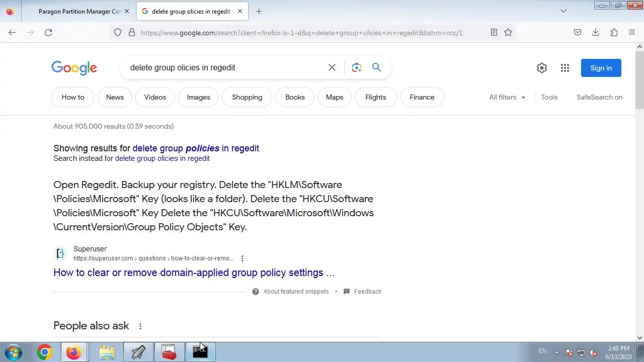Open the rocket-pen taskbar application
644x362 pixels.
tap(138, 352)
